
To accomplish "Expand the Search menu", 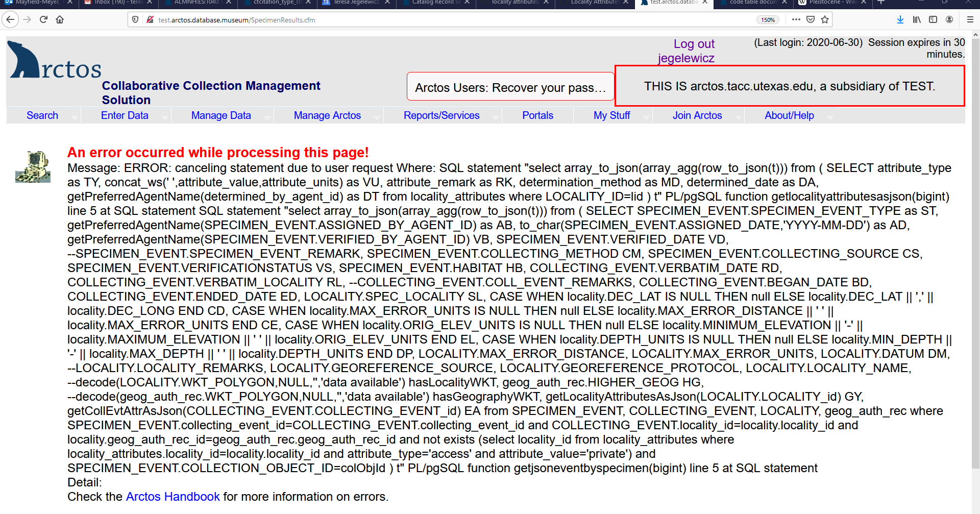I will click(42, 115).
